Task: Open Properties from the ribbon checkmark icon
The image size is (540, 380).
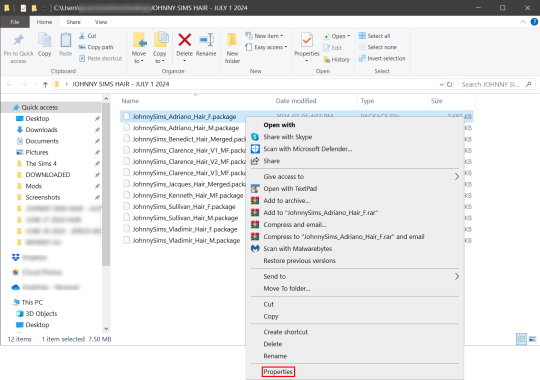Action: (x=307, y=40)
